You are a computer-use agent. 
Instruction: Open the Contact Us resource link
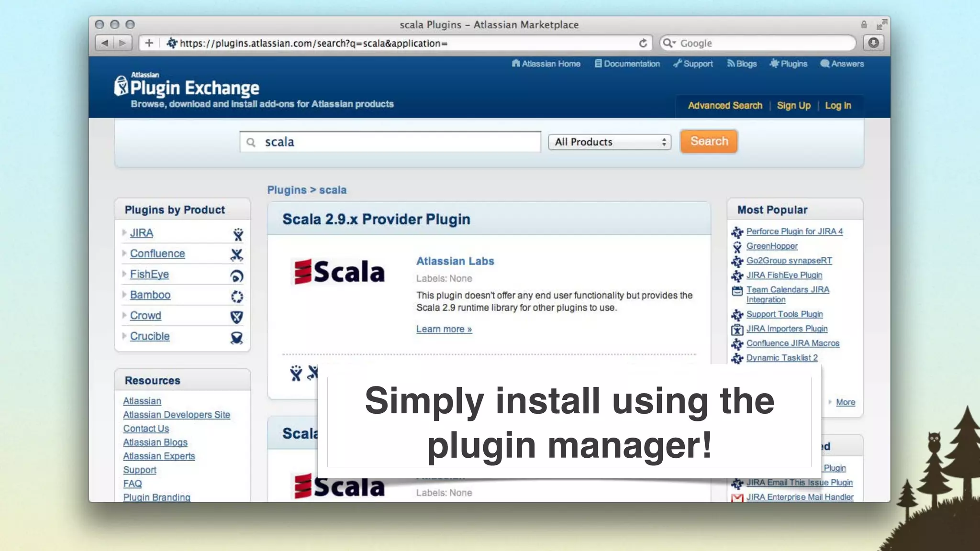(146, 429)
